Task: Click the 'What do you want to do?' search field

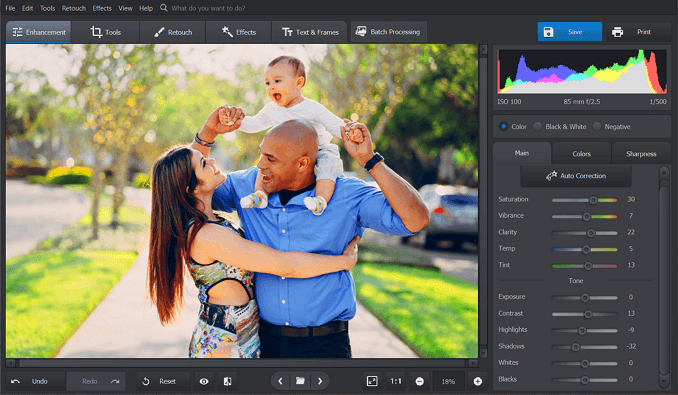Action: [x=208, y=8]
